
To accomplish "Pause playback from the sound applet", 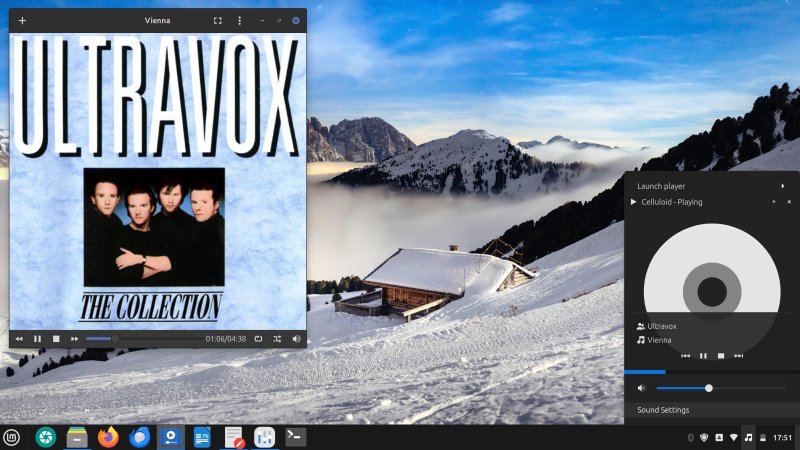I will coord(703,356).
